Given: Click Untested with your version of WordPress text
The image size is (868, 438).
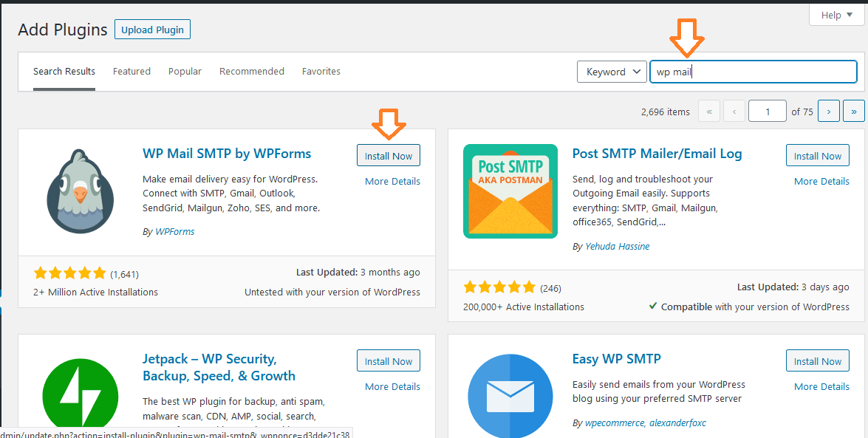Looking at the screenshot, I should 332,292.
